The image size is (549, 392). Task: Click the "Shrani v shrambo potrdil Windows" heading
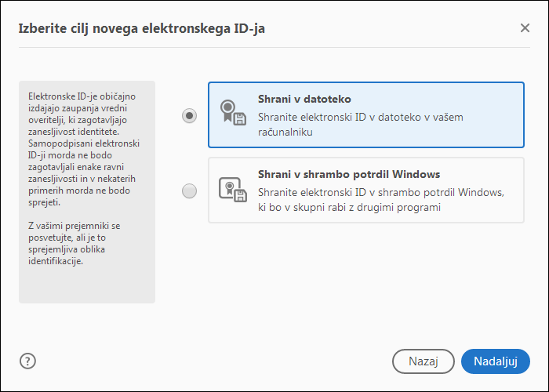pyautogui.click(x=348, y=174)
